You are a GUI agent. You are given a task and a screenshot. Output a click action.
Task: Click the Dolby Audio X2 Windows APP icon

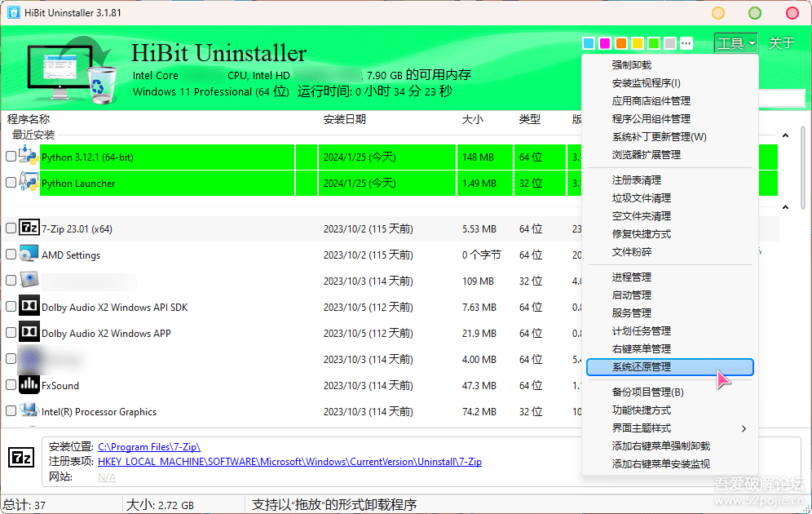click(29, 332)
